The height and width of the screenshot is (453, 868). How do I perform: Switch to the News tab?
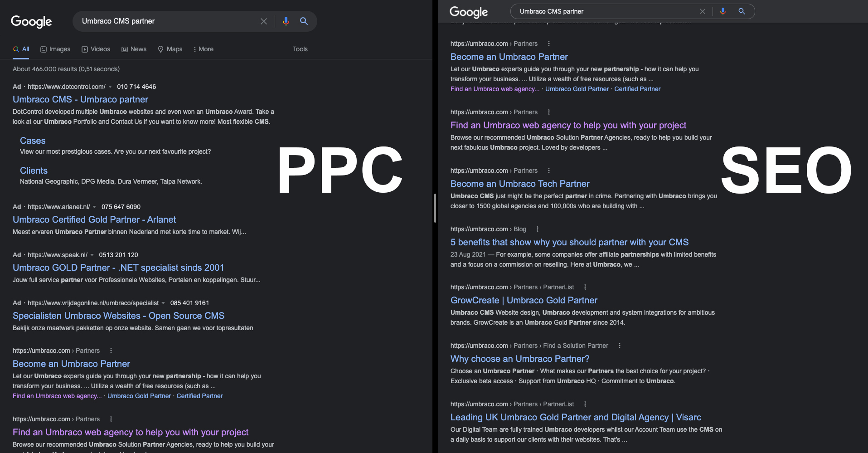coord(134,49)
